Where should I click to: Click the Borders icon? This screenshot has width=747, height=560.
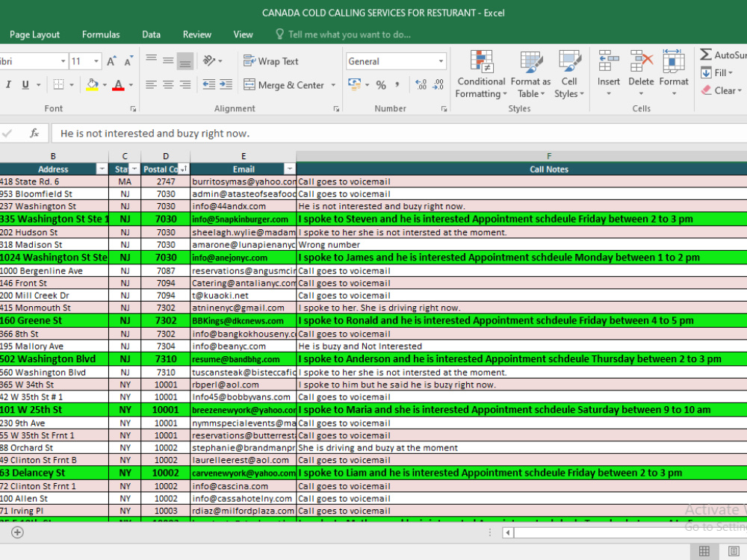tap(58, 85)
